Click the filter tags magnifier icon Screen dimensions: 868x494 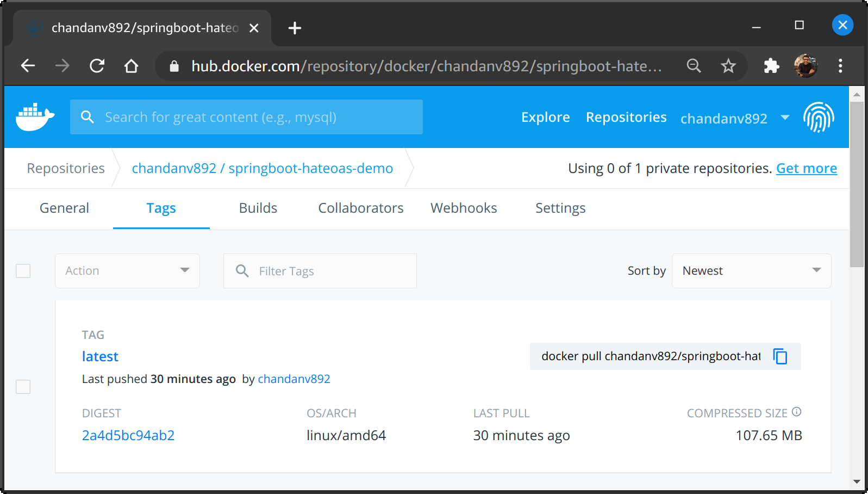coord(242,270)
